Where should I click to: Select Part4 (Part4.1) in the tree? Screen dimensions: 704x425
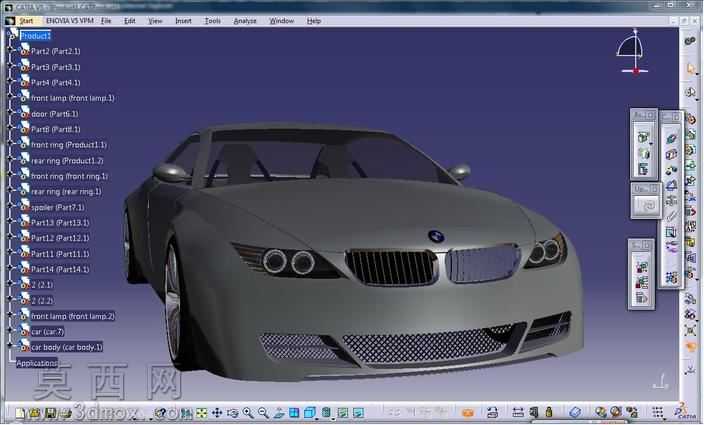coord(55,83)
